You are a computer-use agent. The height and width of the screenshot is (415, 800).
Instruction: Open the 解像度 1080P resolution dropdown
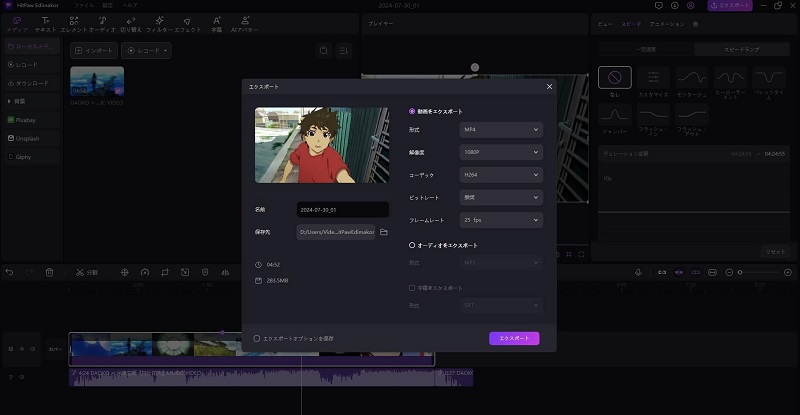click(501, 152)
